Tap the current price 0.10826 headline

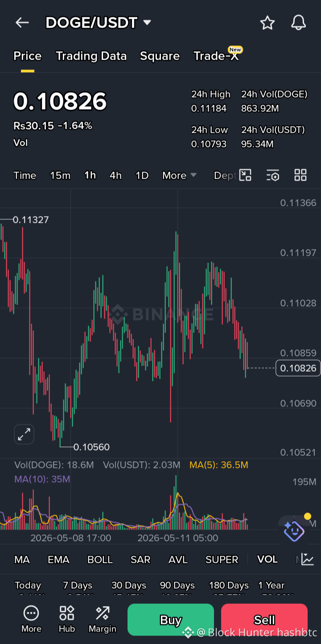(60, 101)
